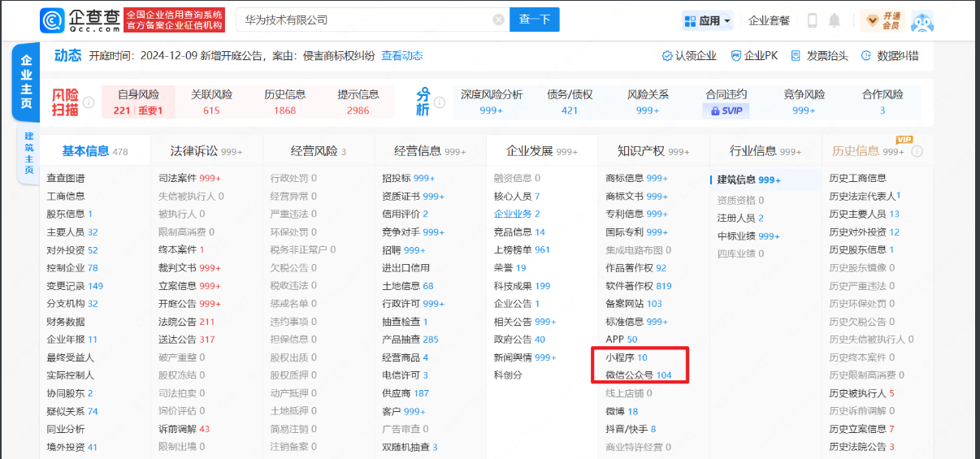Open the 查查图谱 link
The height and width of the screenshot is (459, 980).
(66, 178)
